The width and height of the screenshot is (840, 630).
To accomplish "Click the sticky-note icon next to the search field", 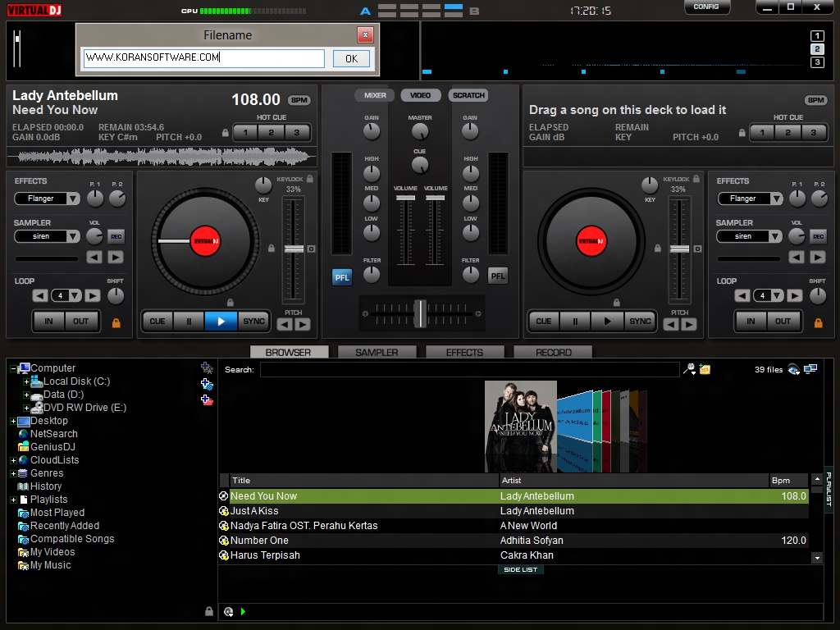I will click(x=705, y=369).
